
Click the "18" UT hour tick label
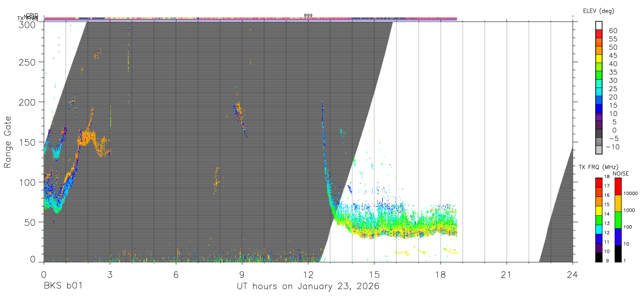[x=440, y=274]
